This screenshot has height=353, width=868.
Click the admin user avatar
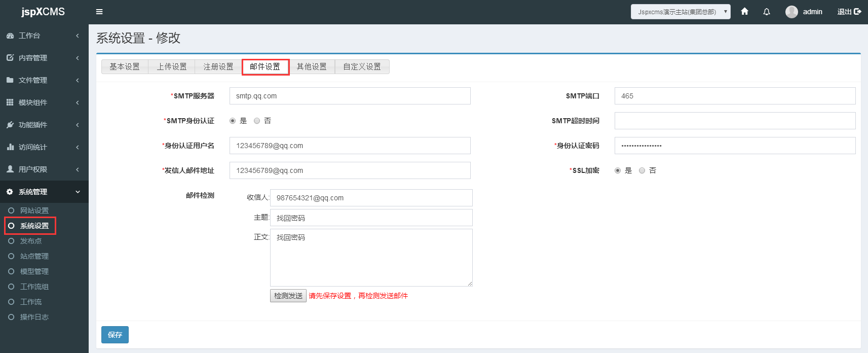pyautogui.click(x=791, y=12)
